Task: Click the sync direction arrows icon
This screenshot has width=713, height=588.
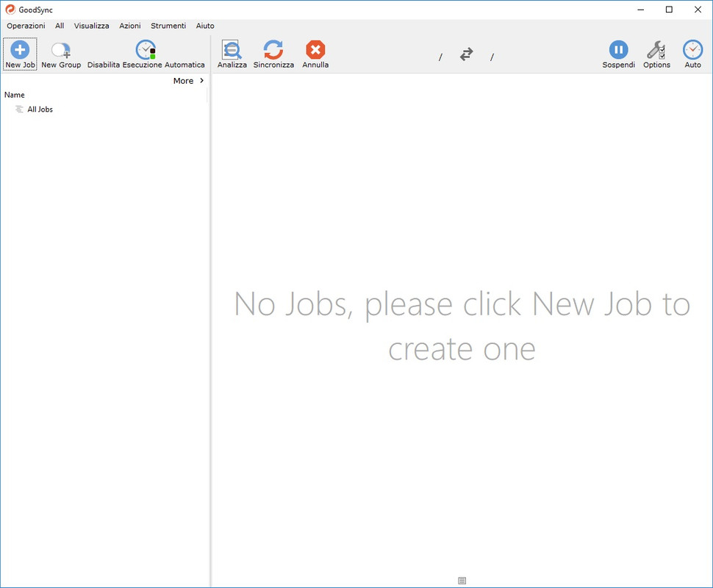Action: [466, 54]
